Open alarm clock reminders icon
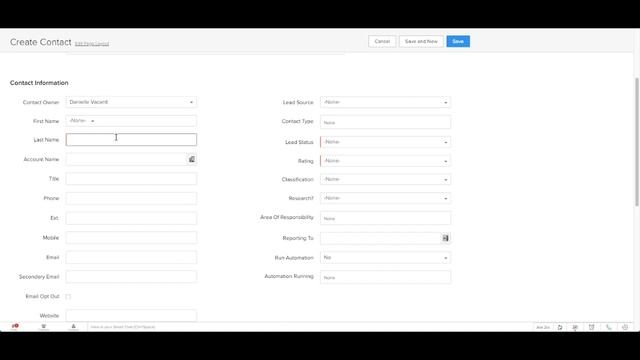 [x=591, y=327]
